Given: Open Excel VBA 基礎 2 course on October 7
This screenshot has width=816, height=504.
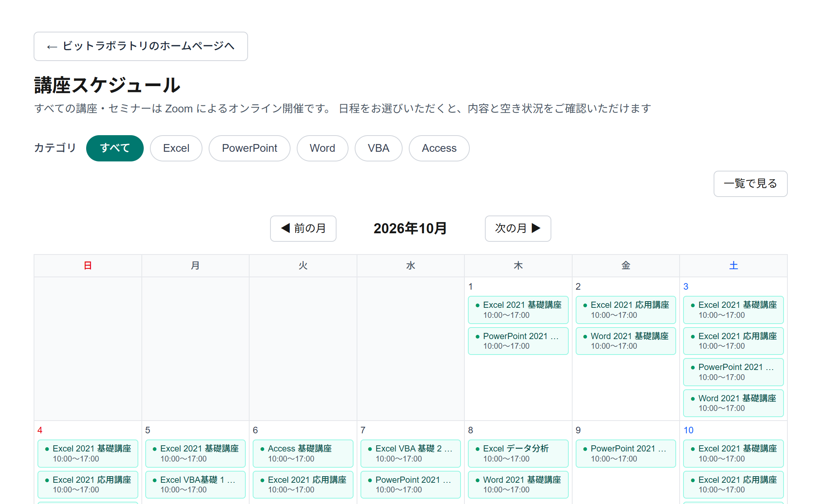Looking at the screenshot, I should (411, 453).
